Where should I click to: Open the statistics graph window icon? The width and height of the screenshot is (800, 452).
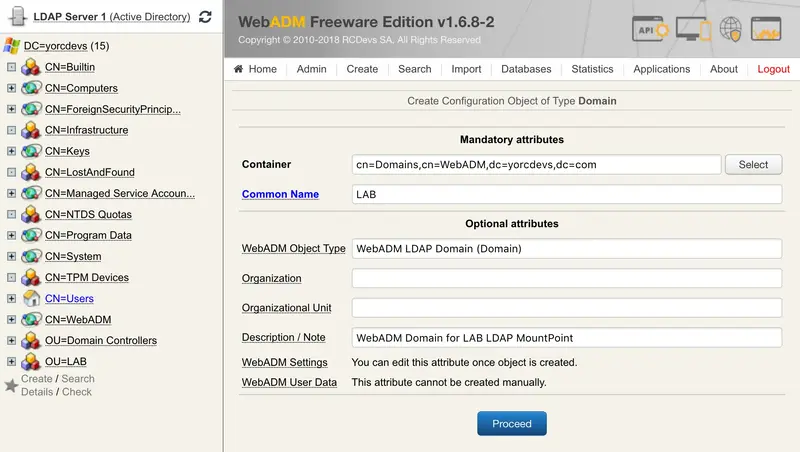pos(766,29)
